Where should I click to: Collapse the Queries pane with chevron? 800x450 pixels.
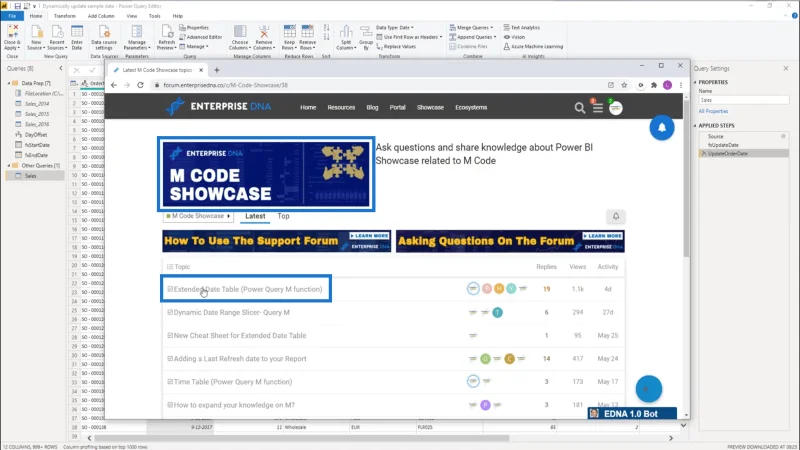[x=61, y=68]
